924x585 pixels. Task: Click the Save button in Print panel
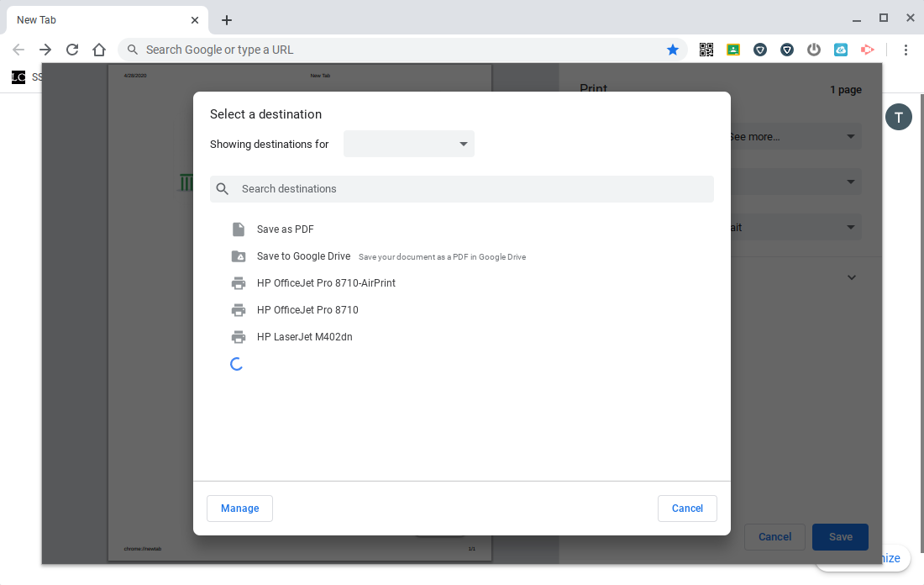pyautogui.click(x=840, y=536)
